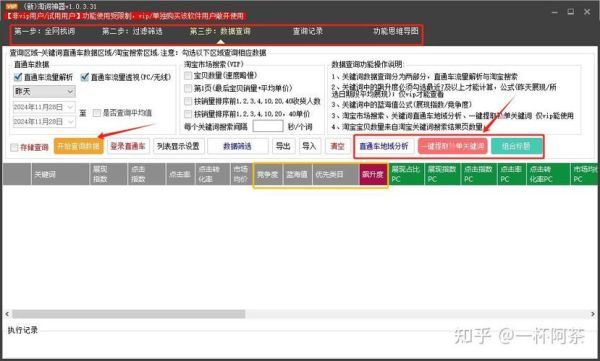The height and width of the screenshot is (361, 600).
Task: Click the gray 点击率 column header
Action: click(x=181, y=174)
